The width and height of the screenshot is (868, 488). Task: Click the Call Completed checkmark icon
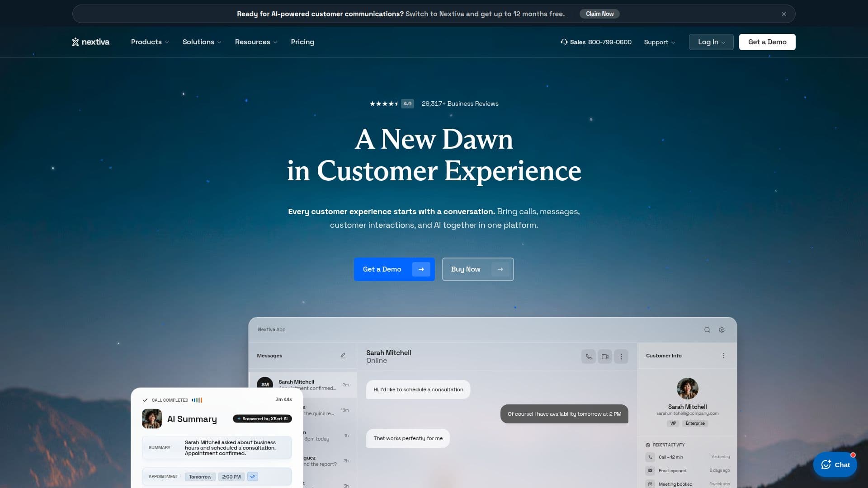click(x=145, y=400)
